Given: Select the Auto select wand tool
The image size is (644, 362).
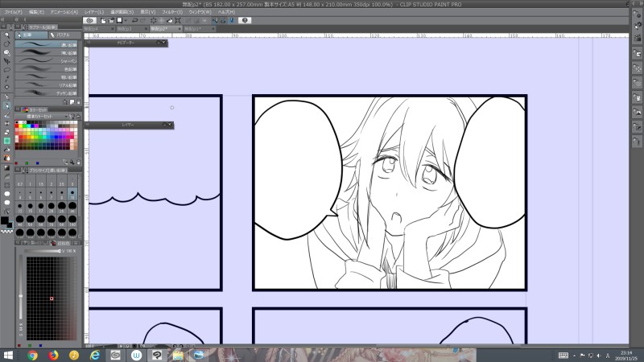Looking at the screenshot, I should pyautogui.click(x=6, y=78).
